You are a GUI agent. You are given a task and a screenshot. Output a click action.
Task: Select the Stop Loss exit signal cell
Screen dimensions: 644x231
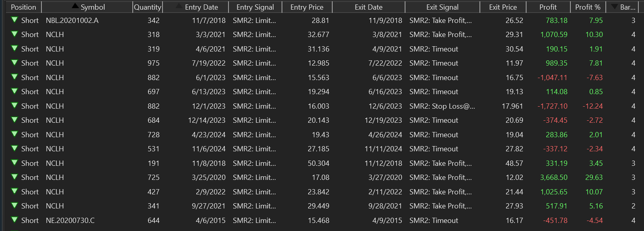[x=442, y=106]
